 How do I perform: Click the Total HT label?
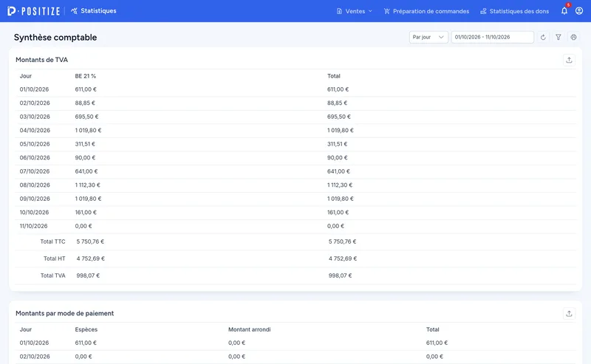coord(54,258)
